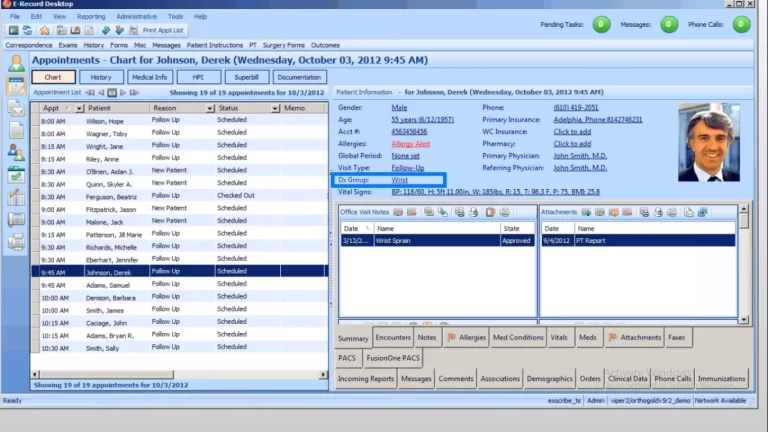Click the Documentation button
768x432 pixels.
299,77
